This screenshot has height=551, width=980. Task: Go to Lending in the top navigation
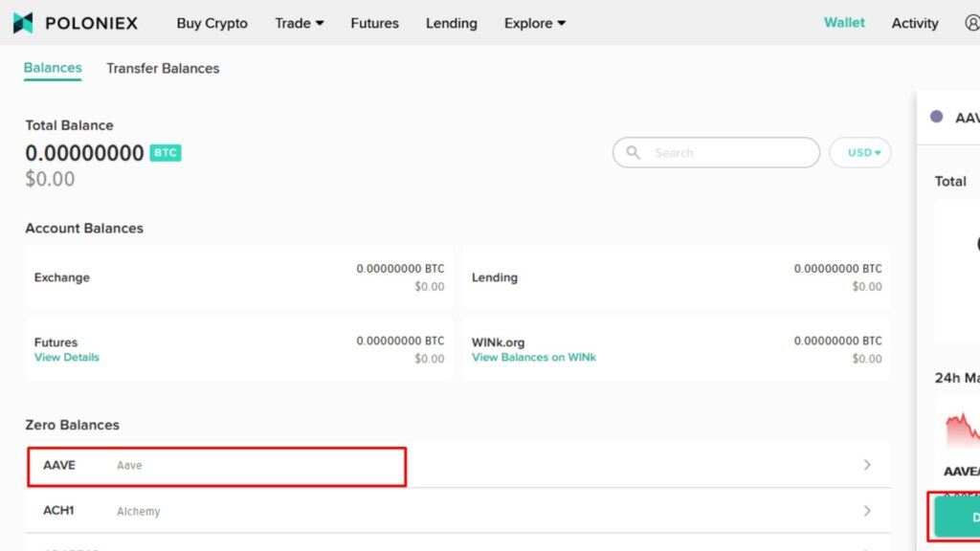452,23
